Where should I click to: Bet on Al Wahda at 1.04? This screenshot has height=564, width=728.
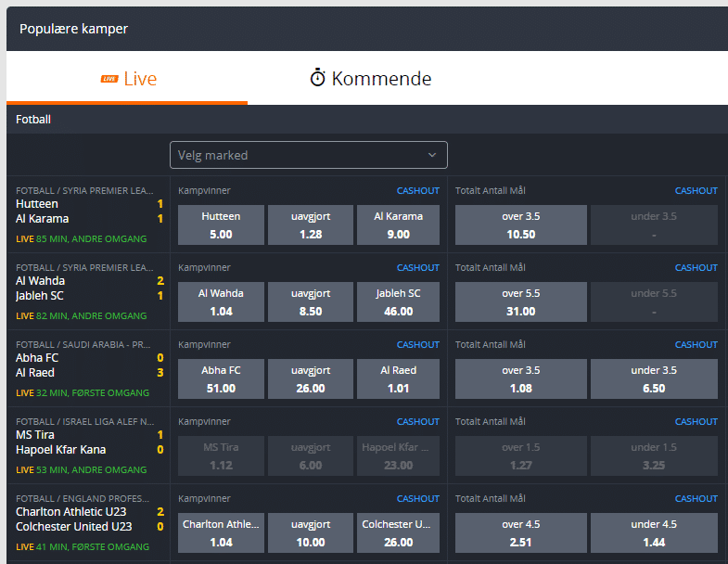(x=221, y=302)
